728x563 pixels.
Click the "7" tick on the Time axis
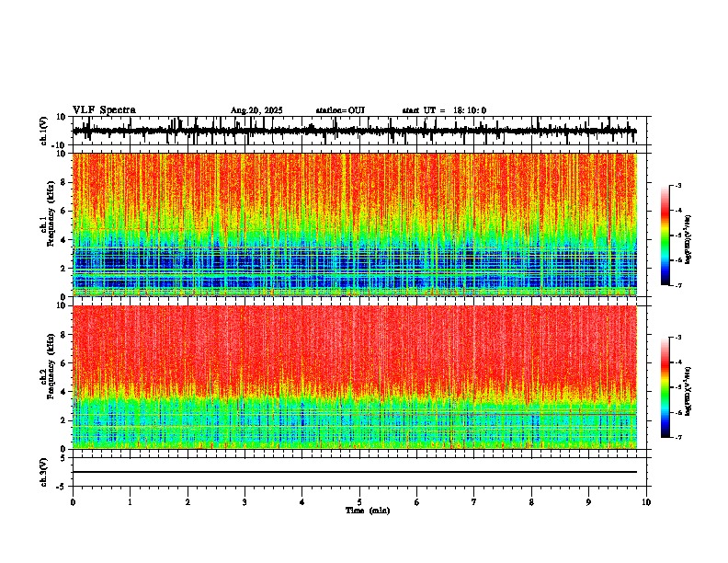pyautogui.click(x=474, y=502)
